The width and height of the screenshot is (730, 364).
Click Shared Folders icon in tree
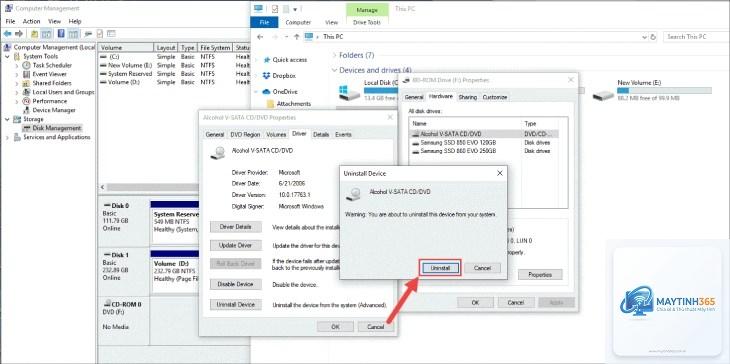point(27,83)
